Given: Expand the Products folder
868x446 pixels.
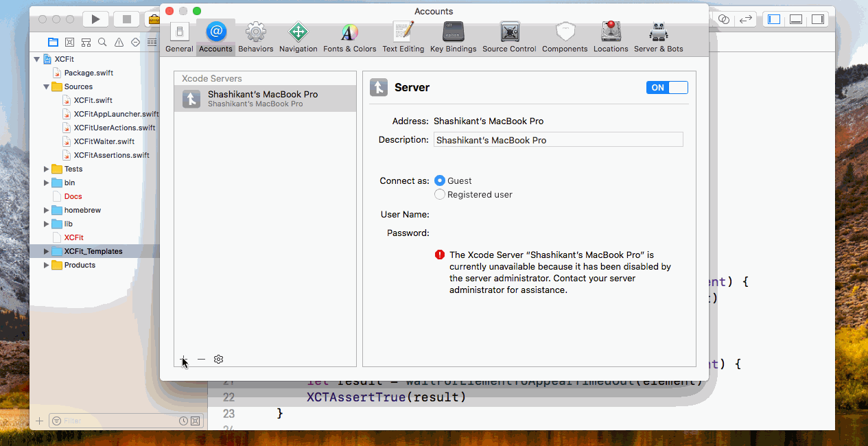Looking at the screenshot, I should pos(47,265).
